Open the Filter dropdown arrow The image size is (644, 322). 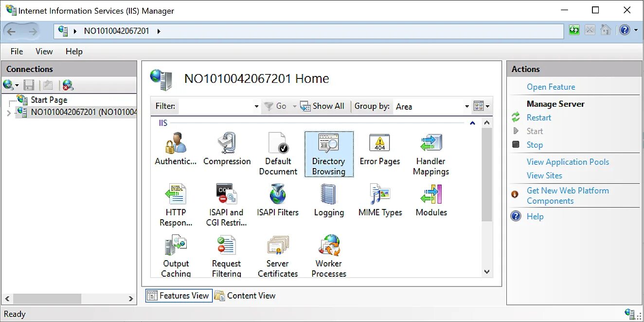pyautogui.click(x=257, y=106)
